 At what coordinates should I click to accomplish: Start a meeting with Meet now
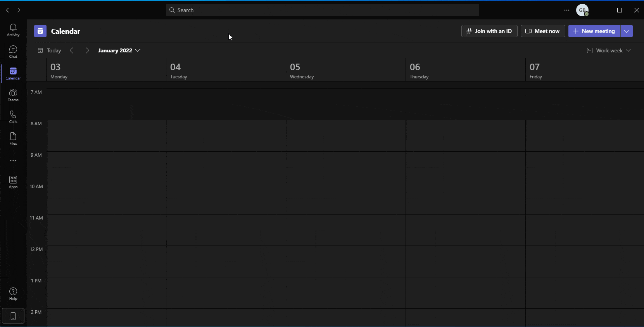pos(542,31)
